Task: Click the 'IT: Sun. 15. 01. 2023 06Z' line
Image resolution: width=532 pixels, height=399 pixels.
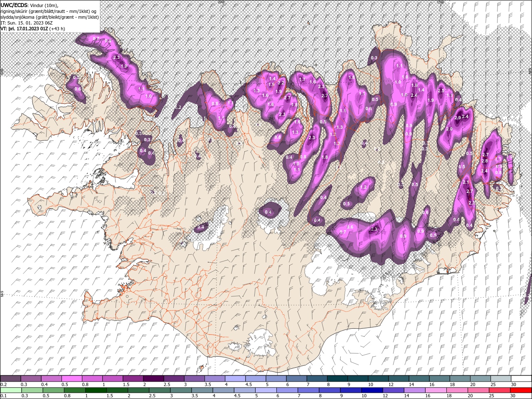Action: (x=26, y=23)
